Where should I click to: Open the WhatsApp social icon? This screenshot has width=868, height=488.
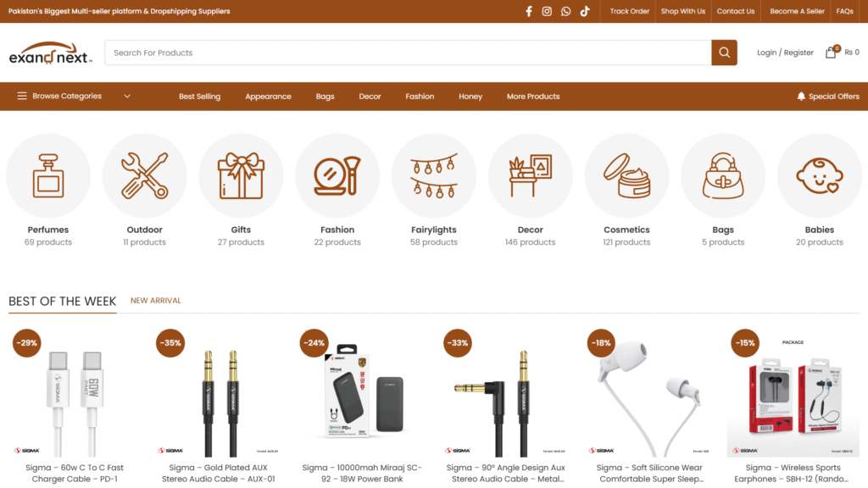point(566,11)
